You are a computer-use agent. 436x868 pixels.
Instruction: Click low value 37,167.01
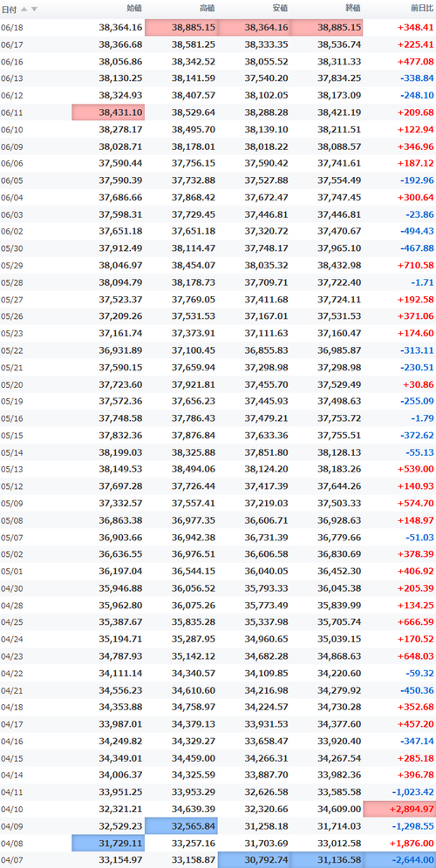(267, 316)
